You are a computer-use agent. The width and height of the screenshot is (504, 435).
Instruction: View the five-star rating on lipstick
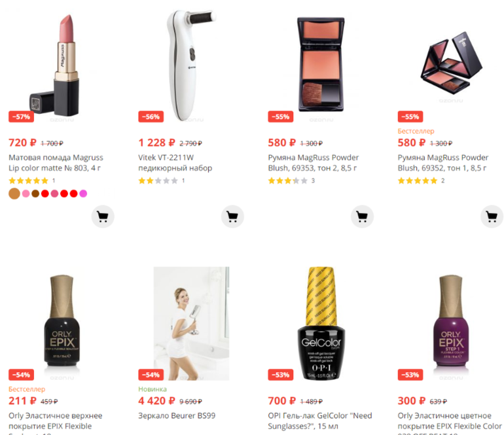tap(28, 181)
